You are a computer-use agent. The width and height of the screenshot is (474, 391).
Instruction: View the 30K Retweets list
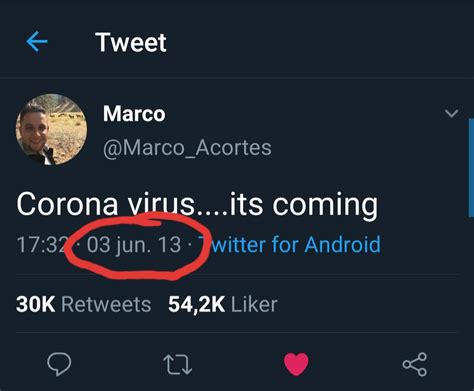pyautogui.click(x=83, y=304)
